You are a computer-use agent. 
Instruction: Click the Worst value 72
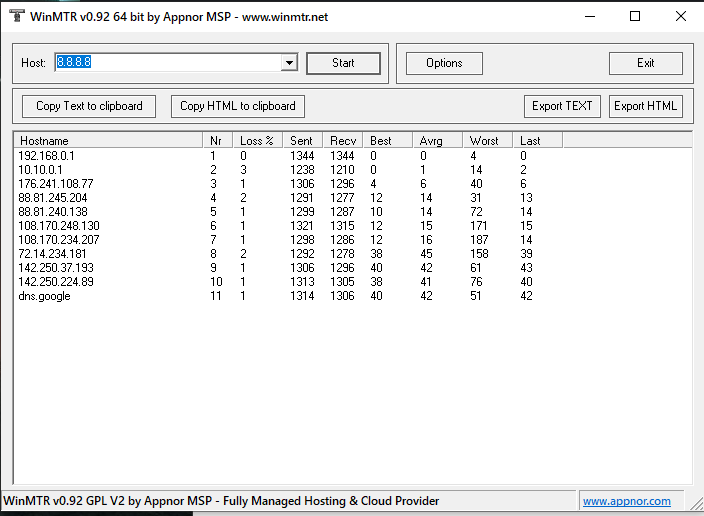[x=476, y=212]
